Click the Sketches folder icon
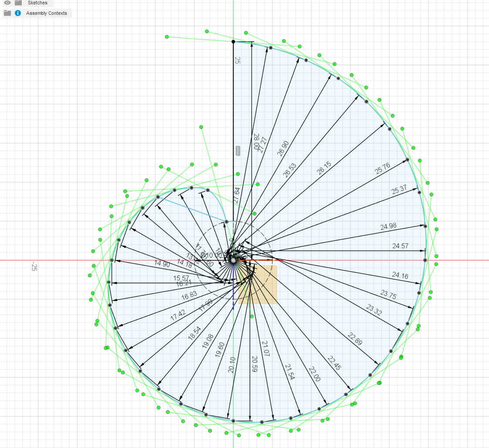Screen dimensions: 489x448 point(18,3)
